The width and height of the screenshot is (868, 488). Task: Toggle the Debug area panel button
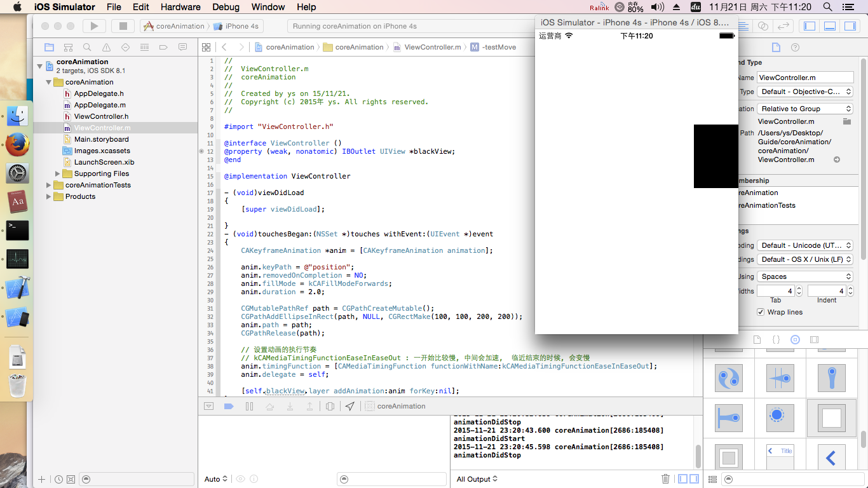click(x=830, y=26)
